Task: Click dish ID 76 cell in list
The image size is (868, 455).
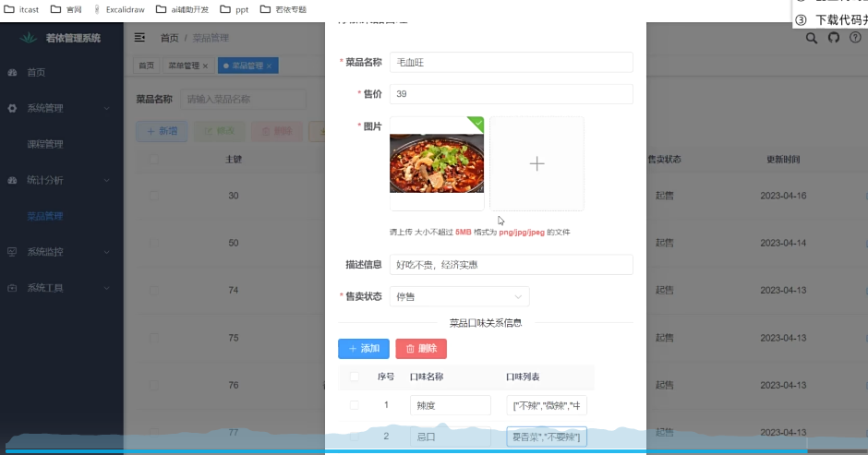Action: click(234, 385)
